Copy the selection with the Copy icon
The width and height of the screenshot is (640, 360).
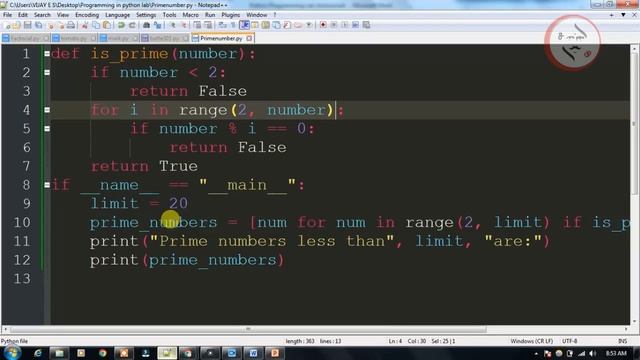(x=96, y=25)
